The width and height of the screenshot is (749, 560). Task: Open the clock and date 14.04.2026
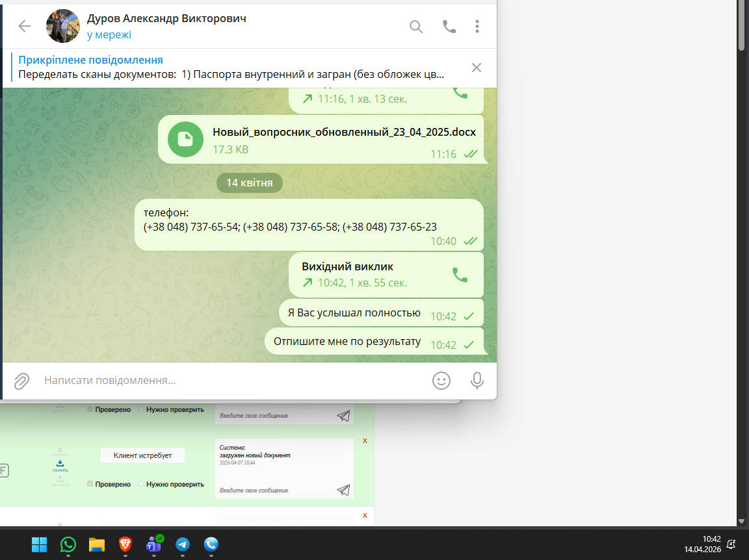click(x=702, y=544)
